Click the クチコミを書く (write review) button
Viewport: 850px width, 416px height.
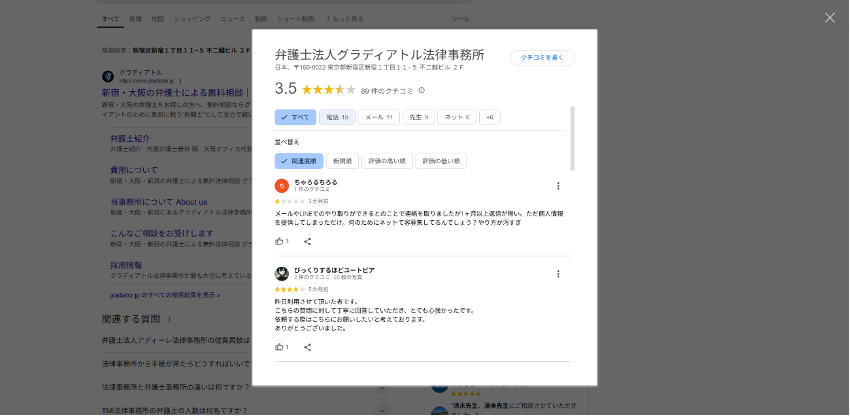click(x=542, y=57)
